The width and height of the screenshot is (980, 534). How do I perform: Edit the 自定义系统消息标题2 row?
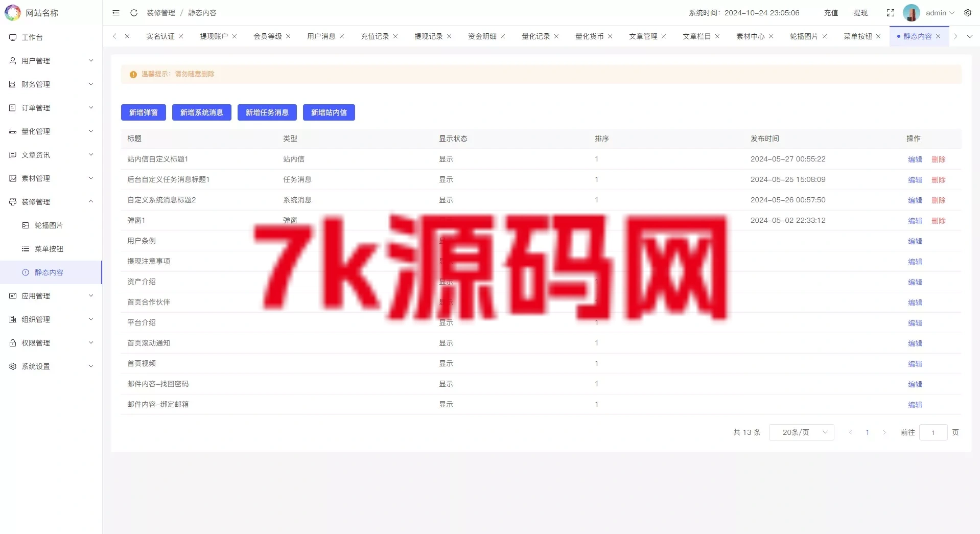(915, 200)
